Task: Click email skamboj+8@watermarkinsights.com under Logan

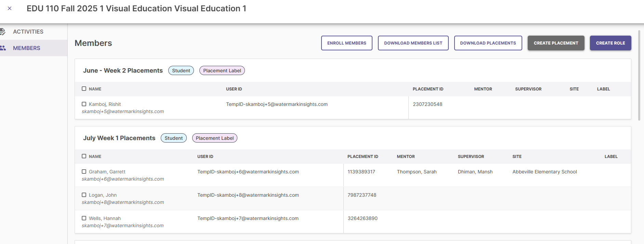Action: (123, 202)
